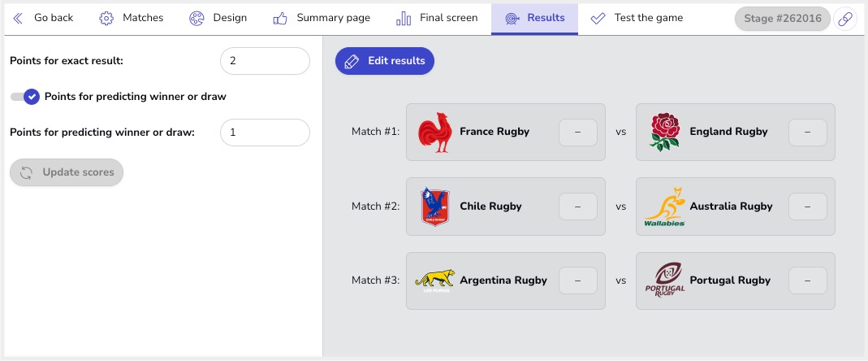Switch to the Design tab
The image size is (868, 361).
218,19
